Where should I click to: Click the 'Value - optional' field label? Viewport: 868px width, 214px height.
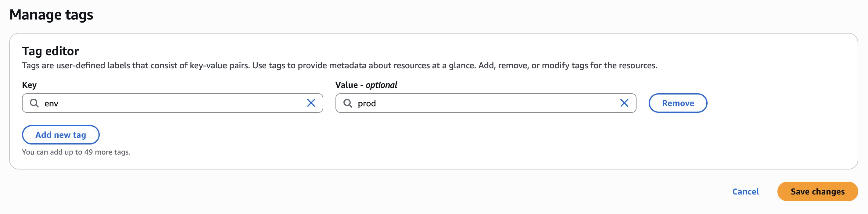tap(366, 85)
